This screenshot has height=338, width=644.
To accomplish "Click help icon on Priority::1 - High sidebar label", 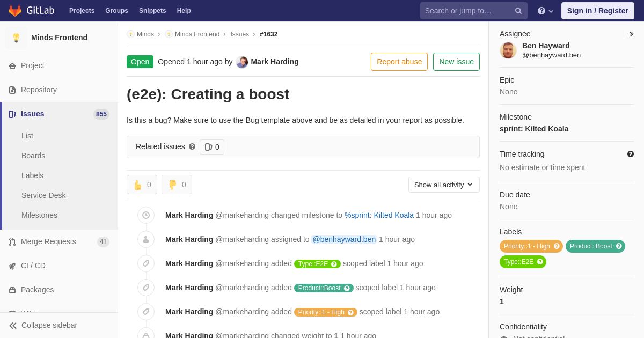I will point(557,246).
